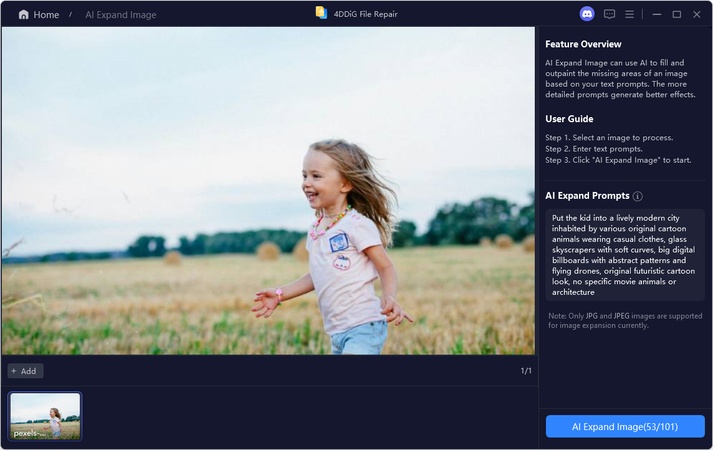Click the Feature Overview description paragraph

[x=620, y=79]
